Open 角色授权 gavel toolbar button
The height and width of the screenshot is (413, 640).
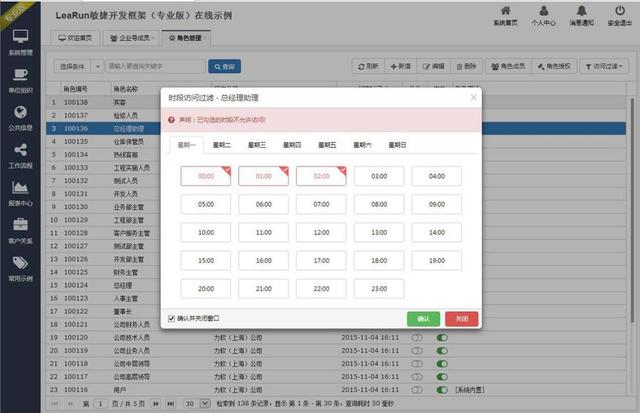554,66
